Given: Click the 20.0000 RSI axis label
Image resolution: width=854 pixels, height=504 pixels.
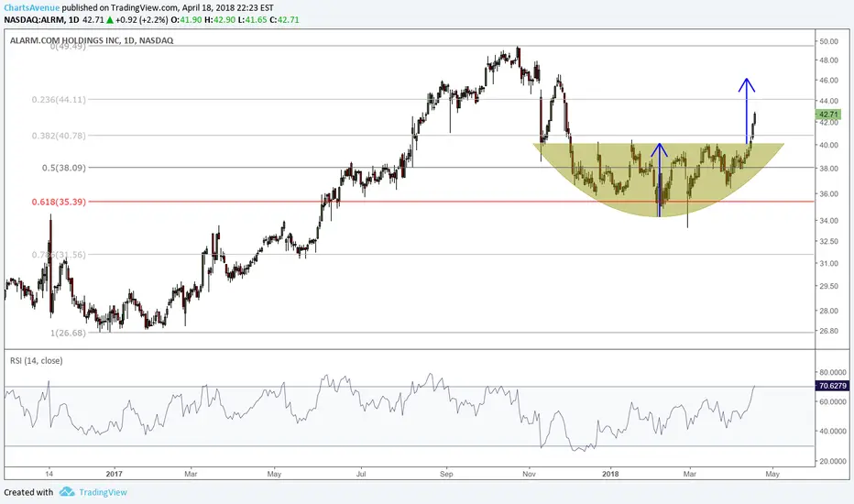Looking at the screenshot, I should pos(833,462).
